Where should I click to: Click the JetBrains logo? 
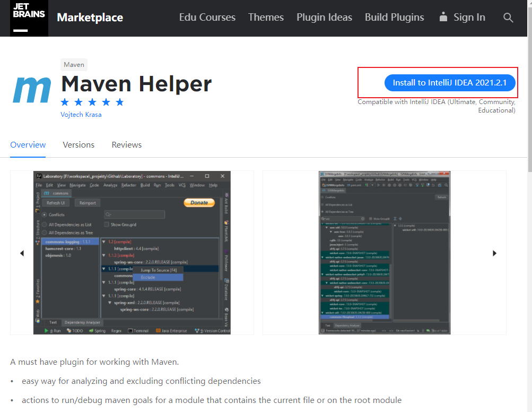[x=29, y=18]
